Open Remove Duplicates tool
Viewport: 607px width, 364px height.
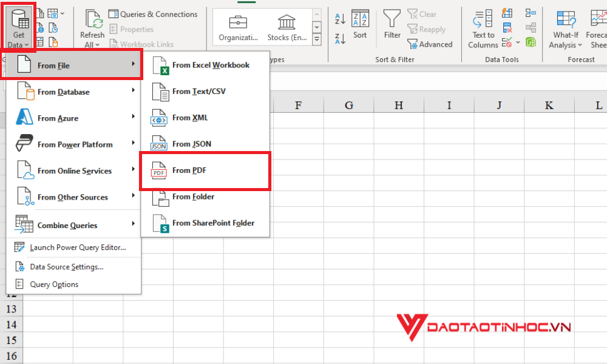(x=506, y=27)
